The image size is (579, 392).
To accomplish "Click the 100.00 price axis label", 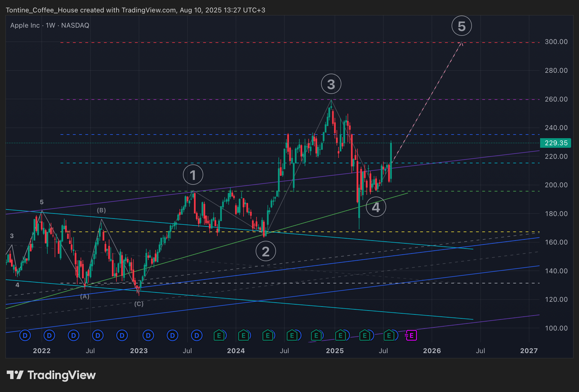I will click(556, 328).
